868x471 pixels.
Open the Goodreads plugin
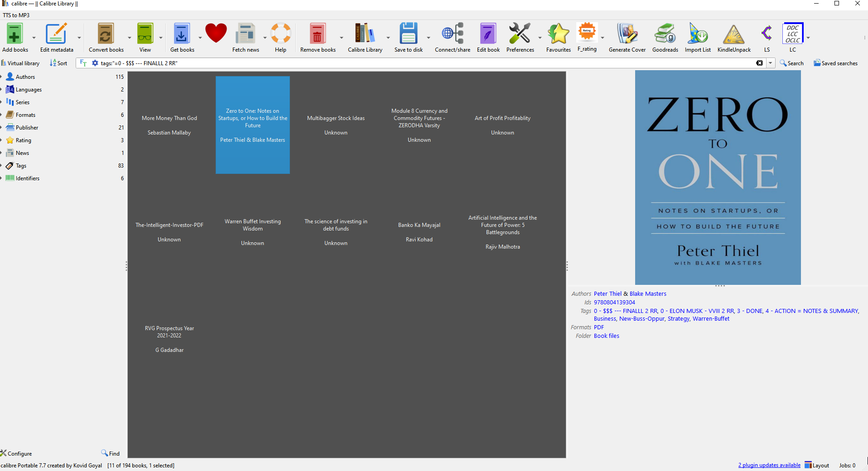coord(665,34)
